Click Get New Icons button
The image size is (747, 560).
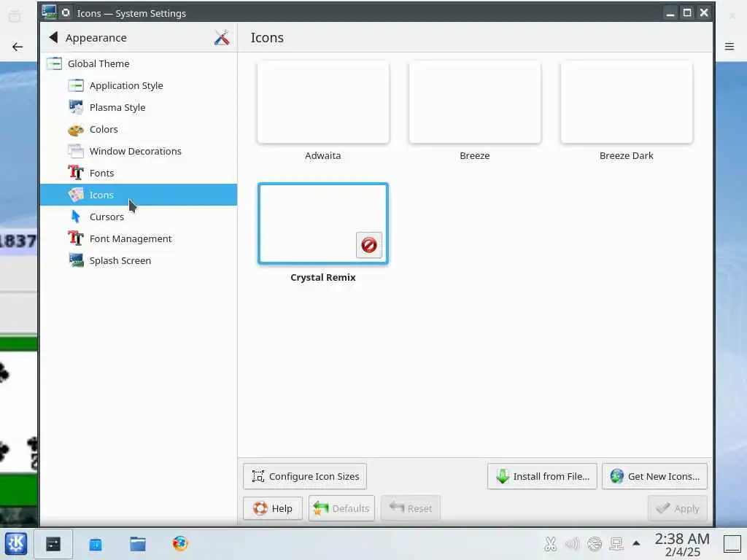click(x=654, y=476)
